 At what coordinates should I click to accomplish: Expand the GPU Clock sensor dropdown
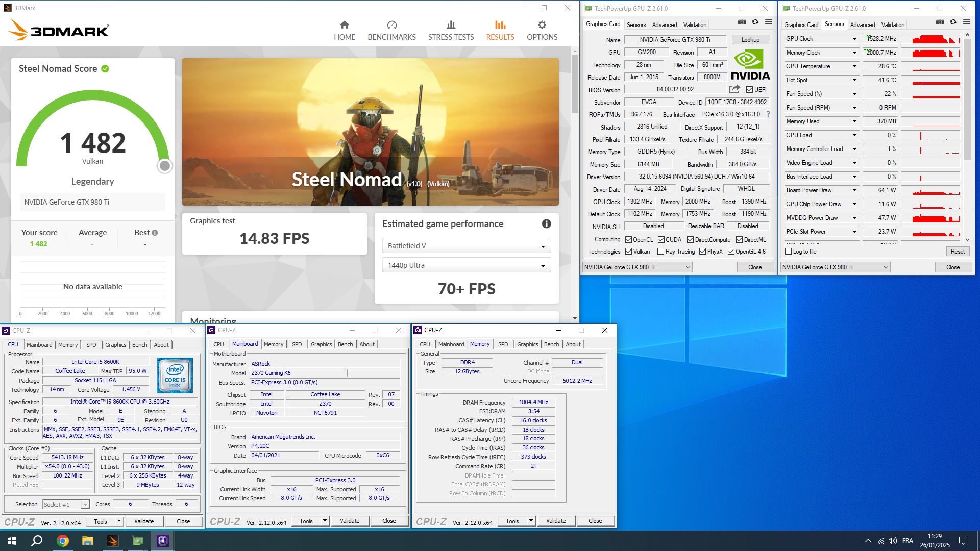pos(854,39)
